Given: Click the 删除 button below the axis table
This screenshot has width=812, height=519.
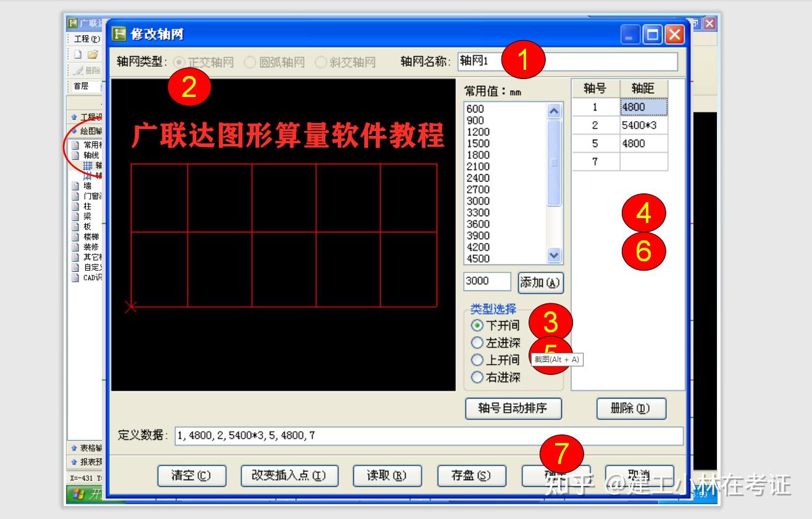Looking at the screenshot, I should [631, 408].
